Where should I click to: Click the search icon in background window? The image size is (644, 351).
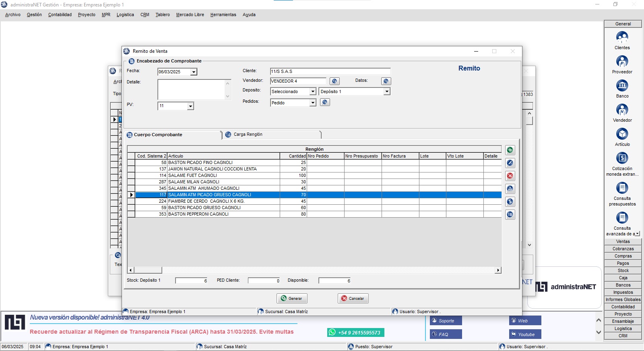pyautogui.click(x=118, y=255)
